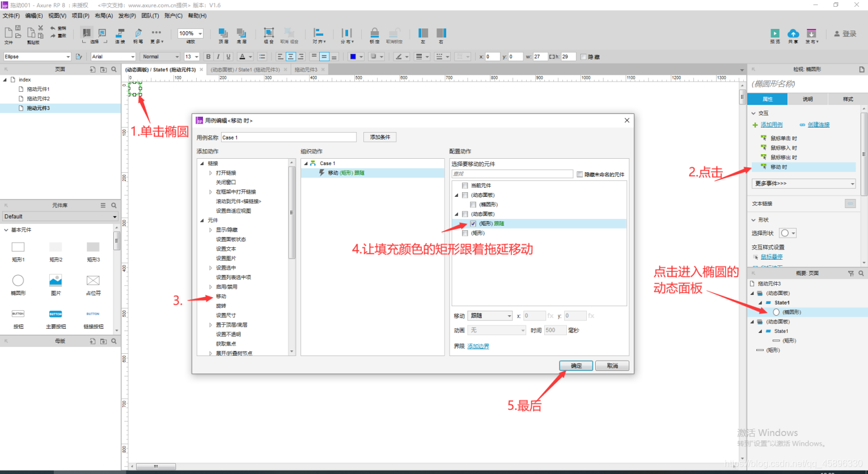Click the 添加边界 link
The height and width of the screenshot is (474, 868).
478,346
